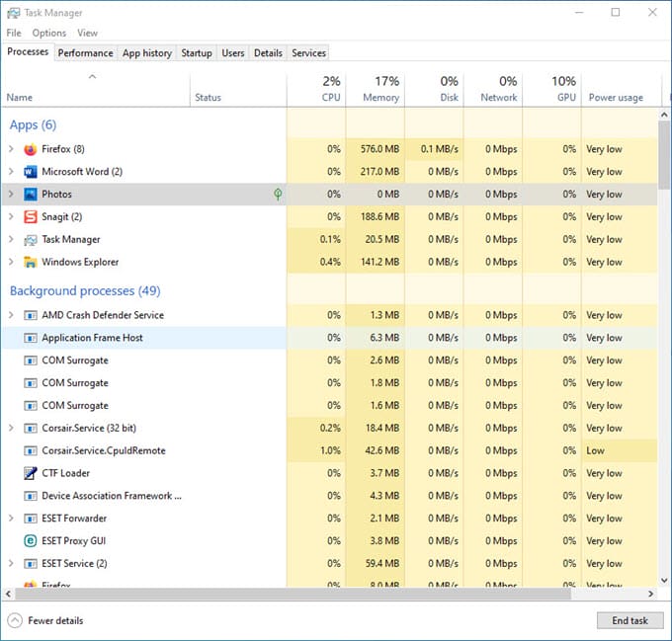Select the ESET Proxy GUI row
The image size is (672, 641).
pos(329,541)
